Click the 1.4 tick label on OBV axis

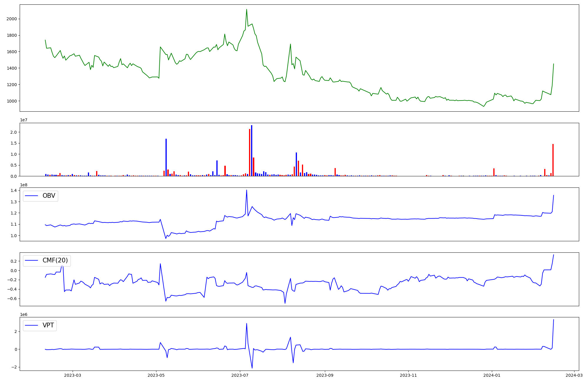[14, 190]
